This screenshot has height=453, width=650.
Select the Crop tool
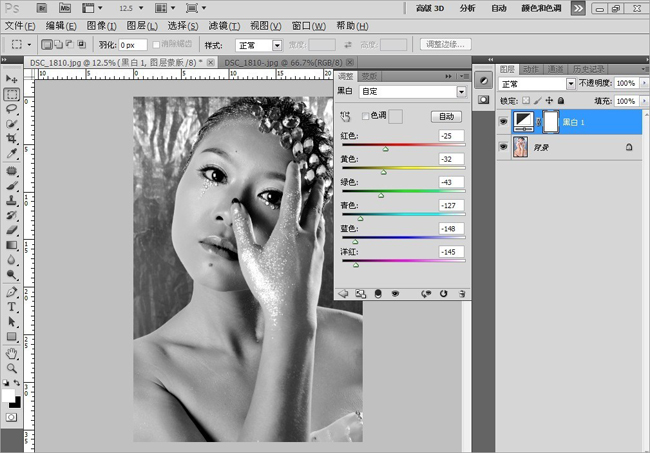[11, 138]
